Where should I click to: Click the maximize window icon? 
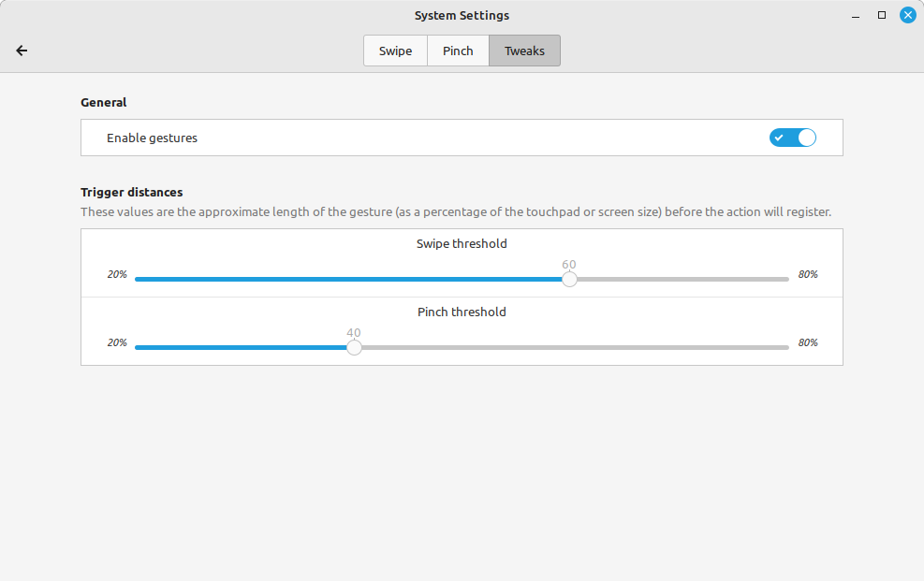881,15
